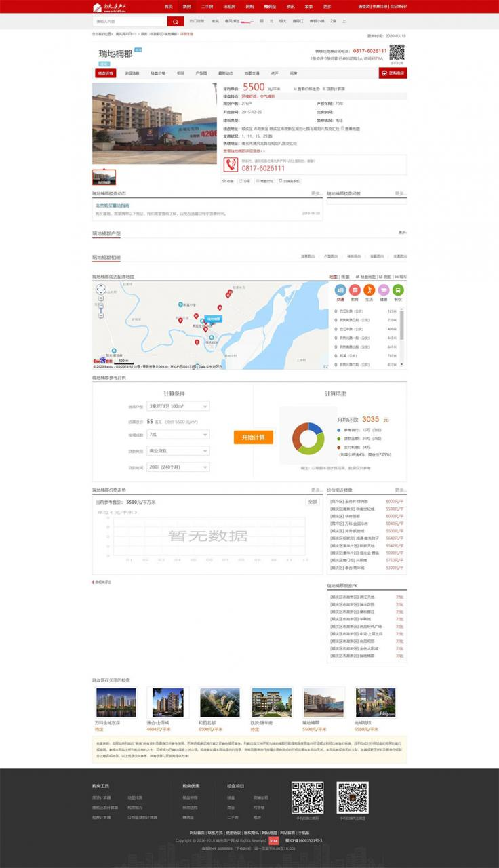Open the 万科金域东岸 property thumbnail

[x=116, y=703]
